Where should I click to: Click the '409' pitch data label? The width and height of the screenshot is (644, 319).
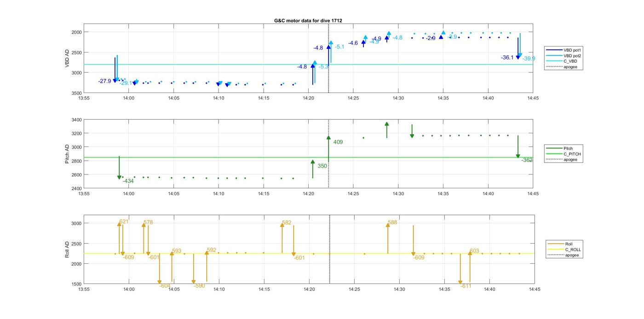pos(338,142)
